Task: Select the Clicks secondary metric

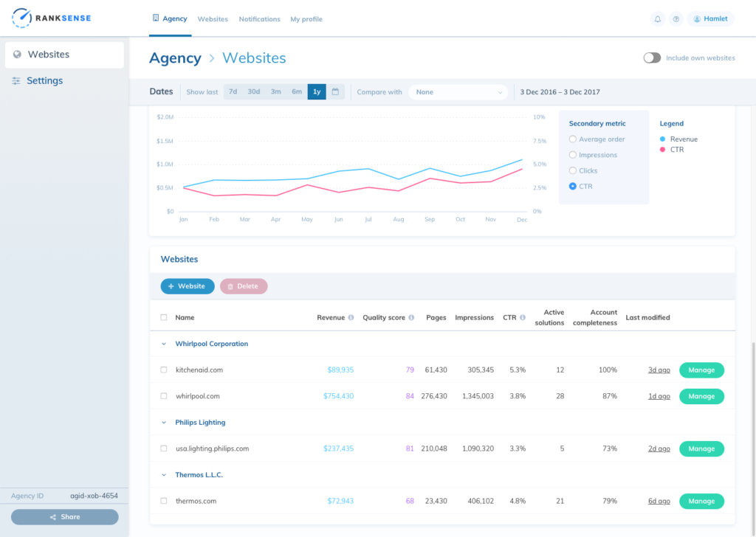Action: [572, 170]
